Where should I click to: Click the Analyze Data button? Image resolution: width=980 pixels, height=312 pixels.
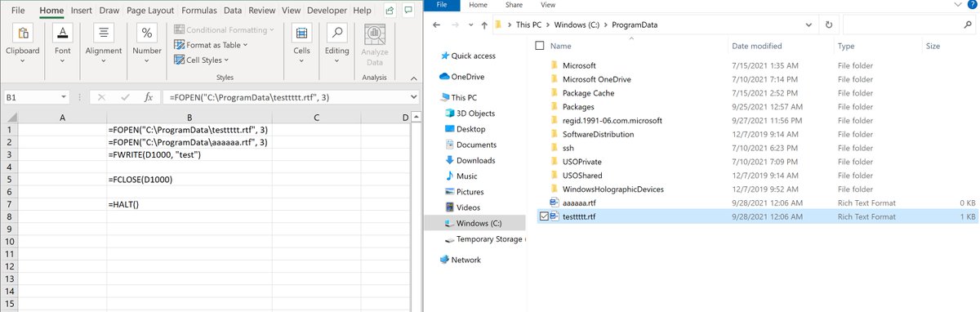click(375, 46)
